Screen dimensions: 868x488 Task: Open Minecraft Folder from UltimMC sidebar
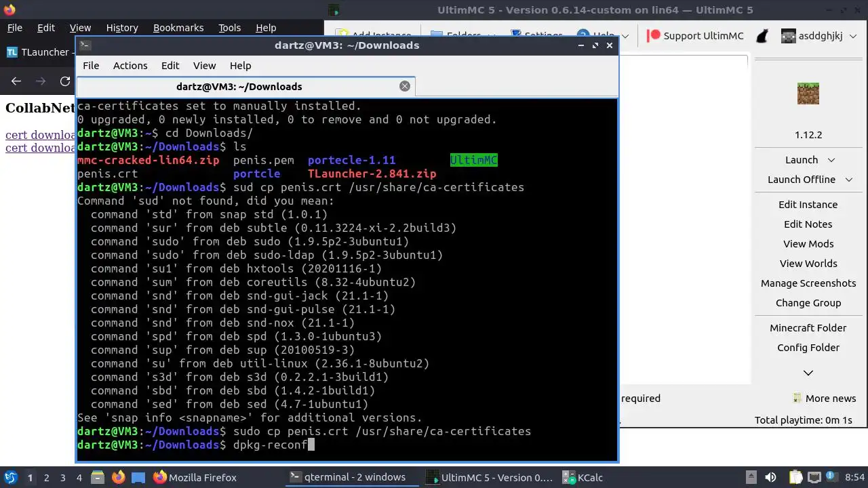(808, 328)
